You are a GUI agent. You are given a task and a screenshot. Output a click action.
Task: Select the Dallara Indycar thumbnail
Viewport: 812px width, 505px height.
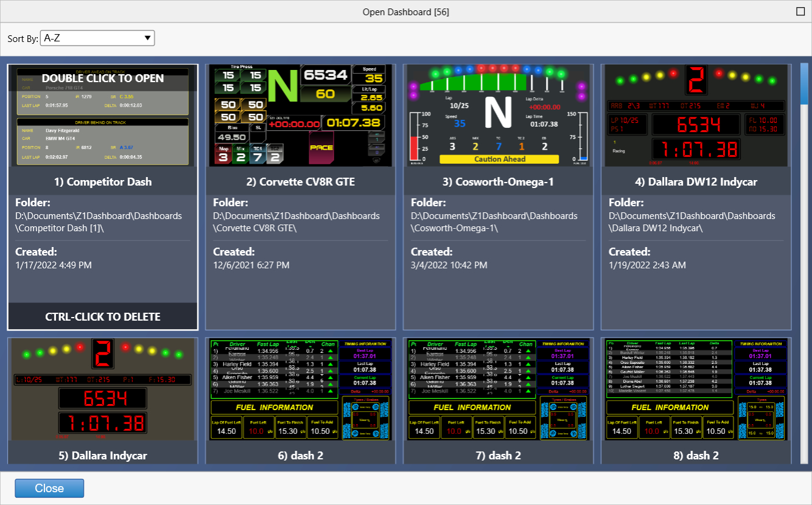click(x=103, y=389)
